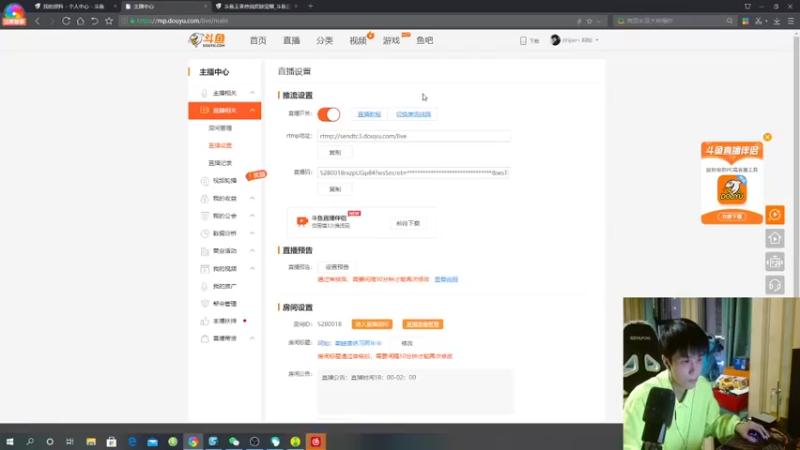
Task: Click the browser home button
Action: point(80,21)
